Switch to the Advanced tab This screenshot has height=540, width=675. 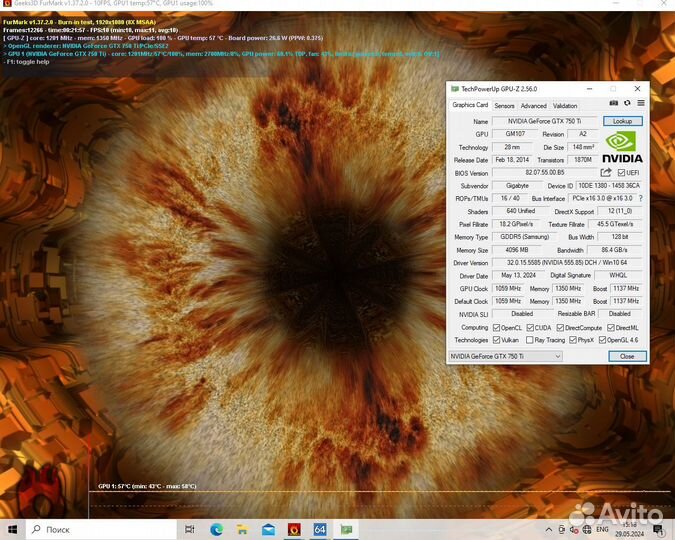click(x=533, y=105)
